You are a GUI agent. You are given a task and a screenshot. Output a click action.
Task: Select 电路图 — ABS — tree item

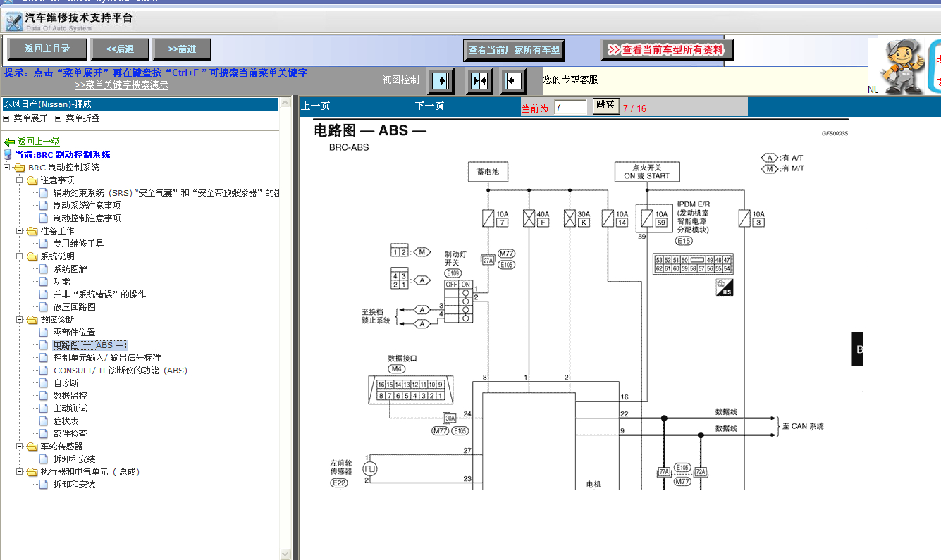tap(90, 345)
